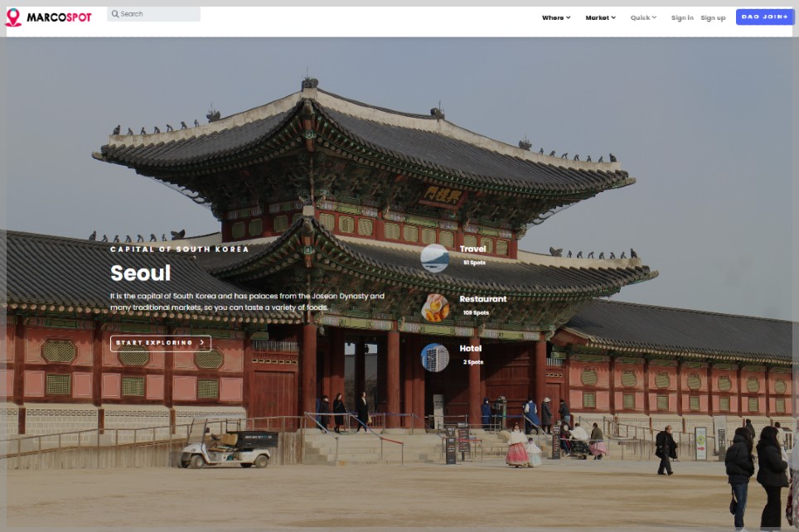Image resolution: width=799 pixels, height=532 pixels.
Task: Open the Travel circular image icon
Action: [x=434, y=258]
